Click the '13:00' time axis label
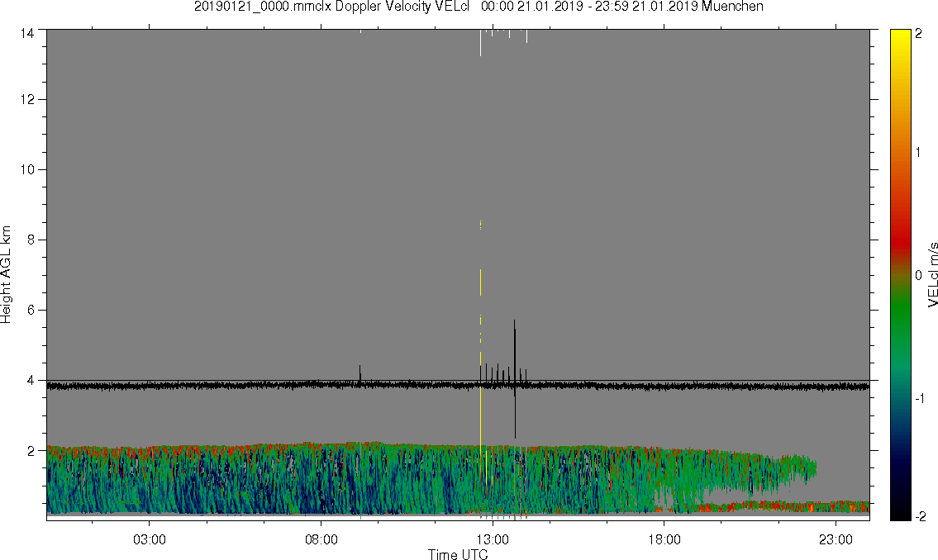 click(493, 539)
